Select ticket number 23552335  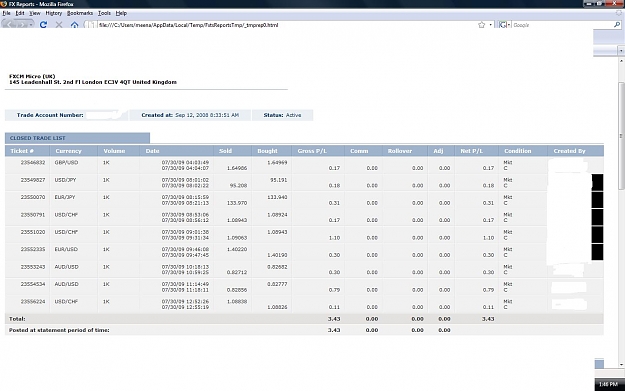click(x=33, y=250)
